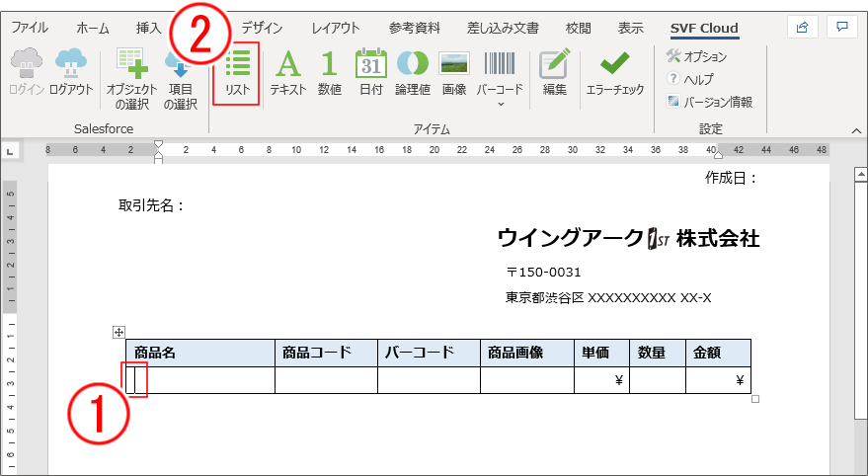The width and height of the screenshot is (868, 476).
Task: Switch to the Insert (挿入) tab
Action: tap(148, 28)
